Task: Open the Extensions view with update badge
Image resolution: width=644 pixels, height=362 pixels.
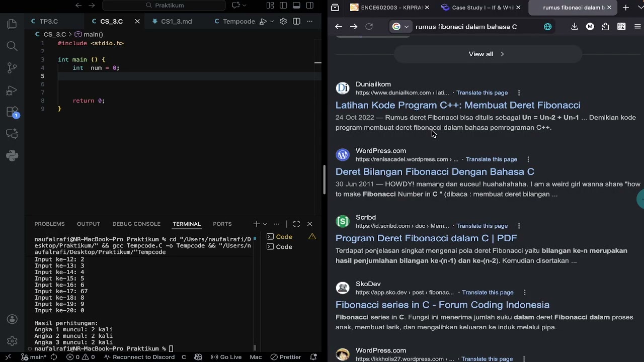Action: (x=12, y=112)
